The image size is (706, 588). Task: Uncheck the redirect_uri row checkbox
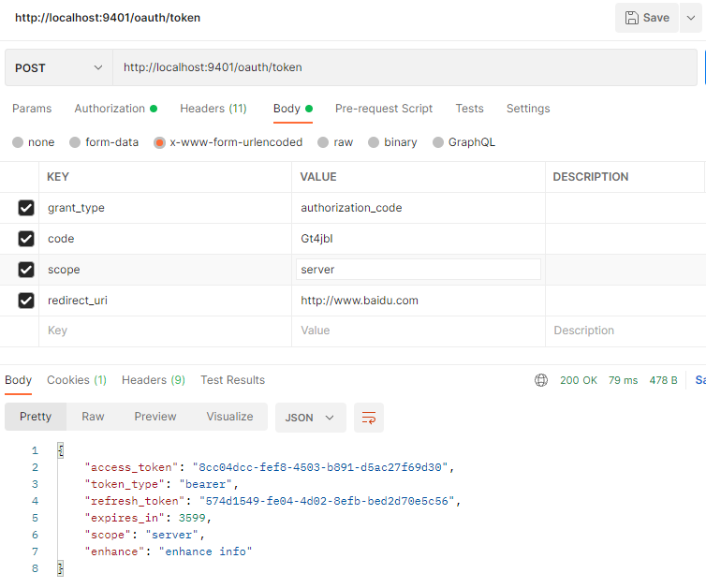(26, 301)
